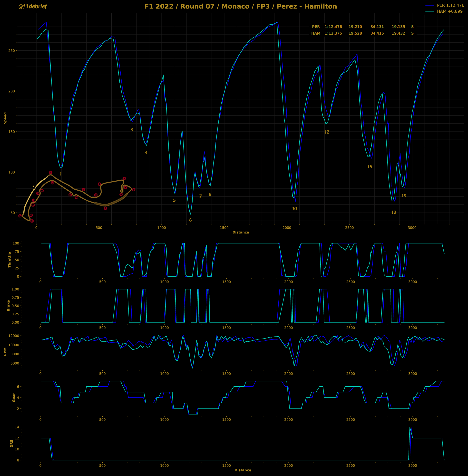Image resolution: width=468 pixels, height=476 pixels.
Task: Click the 14 tick on DRS axis
Action: click(17, 427)
